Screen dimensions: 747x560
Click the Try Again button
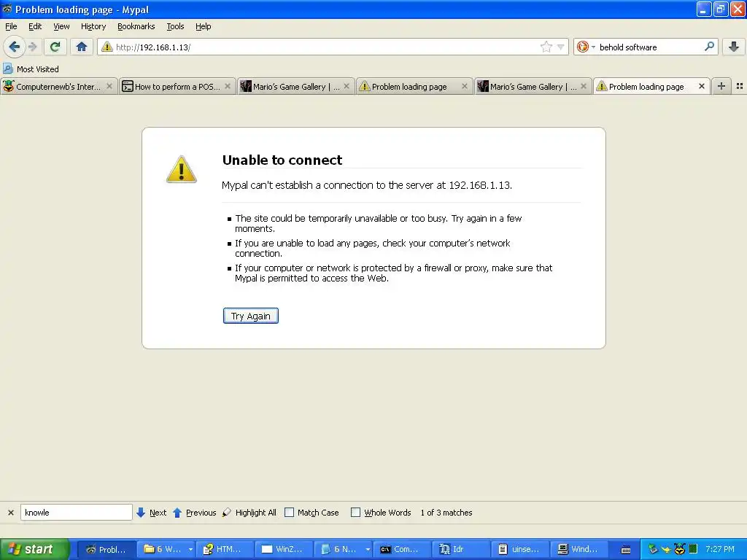coord(251,316)
